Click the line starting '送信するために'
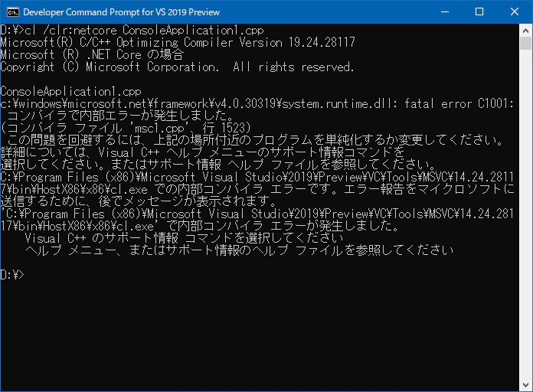Viewport: 533px width, 392px height. tap(139, 201)
